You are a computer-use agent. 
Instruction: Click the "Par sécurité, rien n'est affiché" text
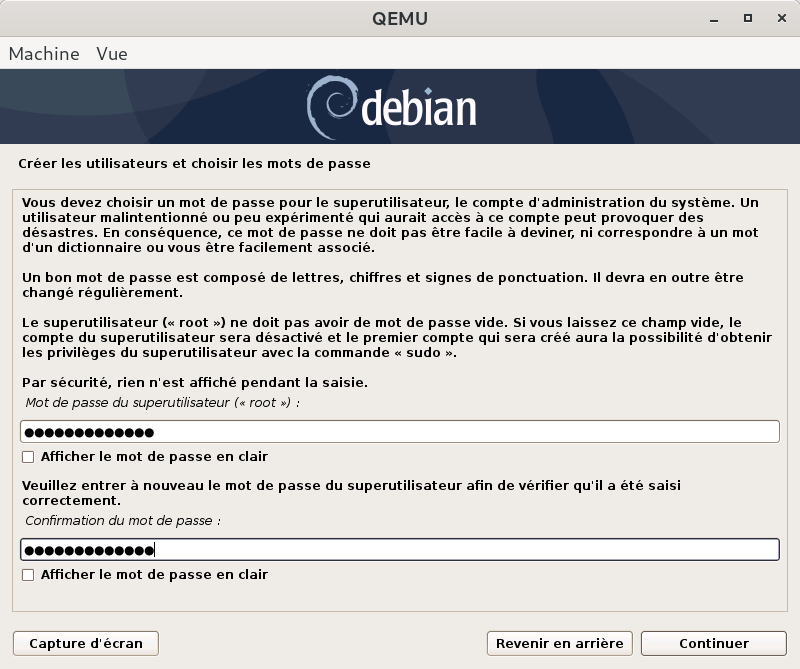coord(195,383)
